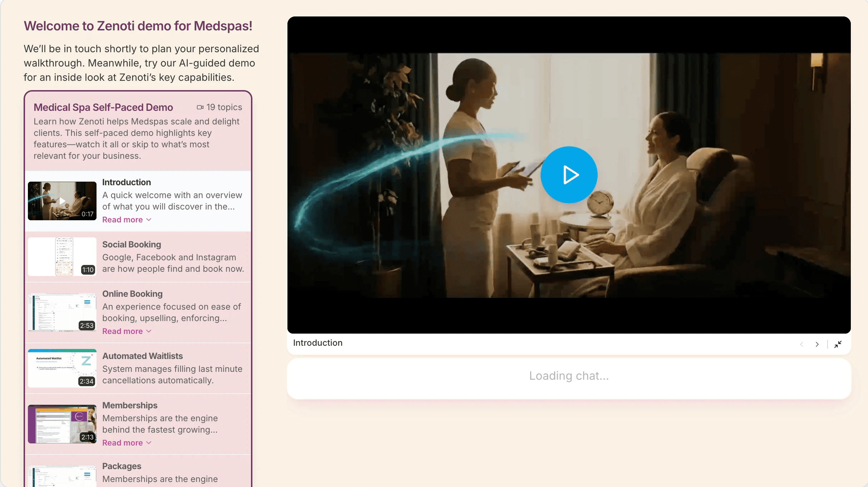Open the Introduction video thumbnail
The image size is (868, 487).
coord(62,201)
